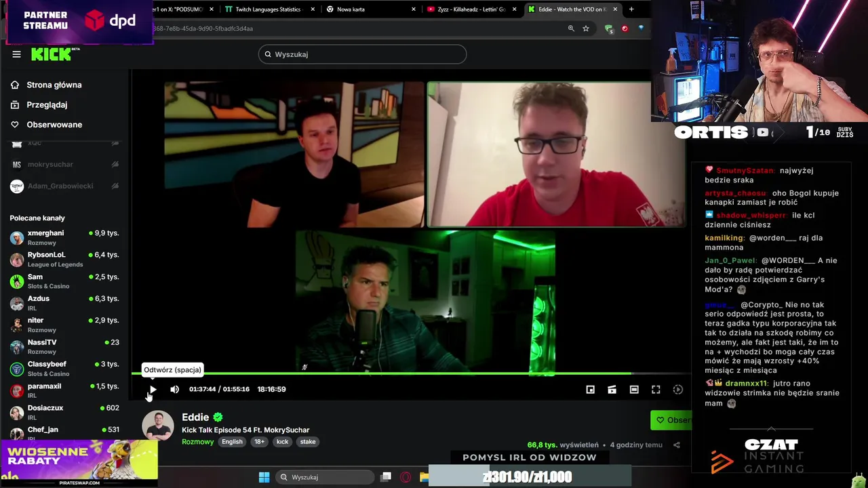Play the video with the play button
The height and width of the screenshot is (488, 868).
(153, 389)
